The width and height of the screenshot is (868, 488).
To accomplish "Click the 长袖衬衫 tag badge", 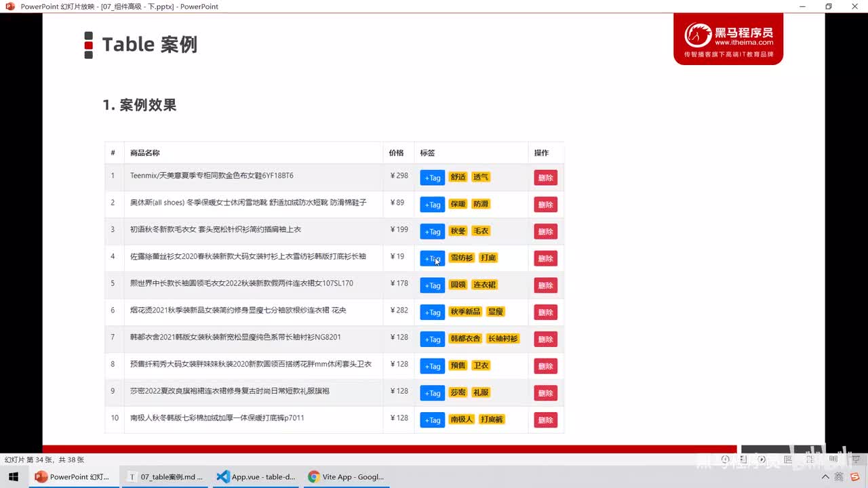I will click(503, 338).
